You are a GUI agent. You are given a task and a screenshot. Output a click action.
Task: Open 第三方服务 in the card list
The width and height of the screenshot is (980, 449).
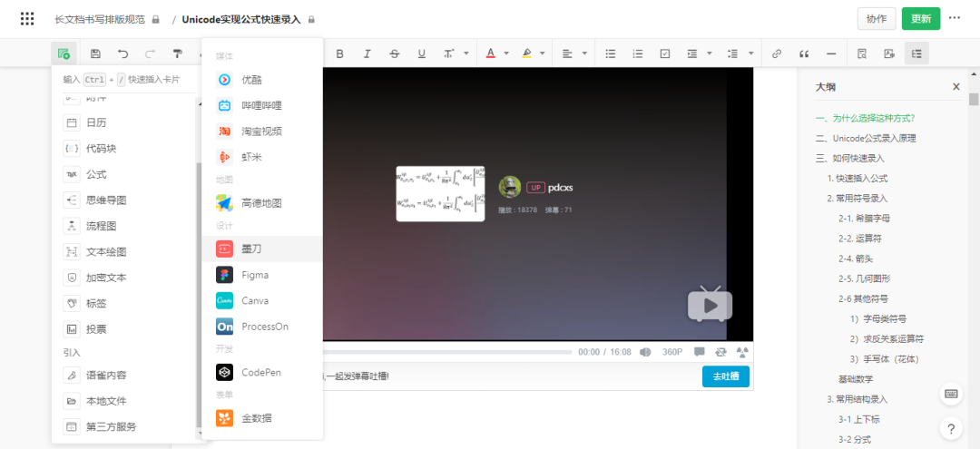point(123,427)
